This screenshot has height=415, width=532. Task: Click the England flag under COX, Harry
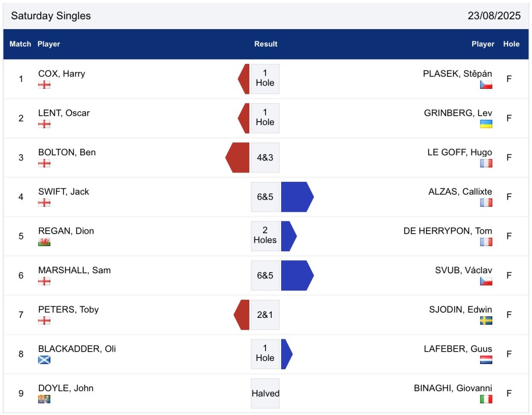point(44,85)
